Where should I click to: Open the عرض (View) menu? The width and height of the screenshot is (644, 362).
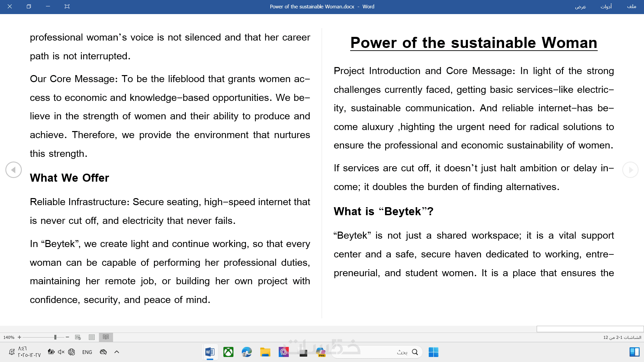tap(581, 6)
